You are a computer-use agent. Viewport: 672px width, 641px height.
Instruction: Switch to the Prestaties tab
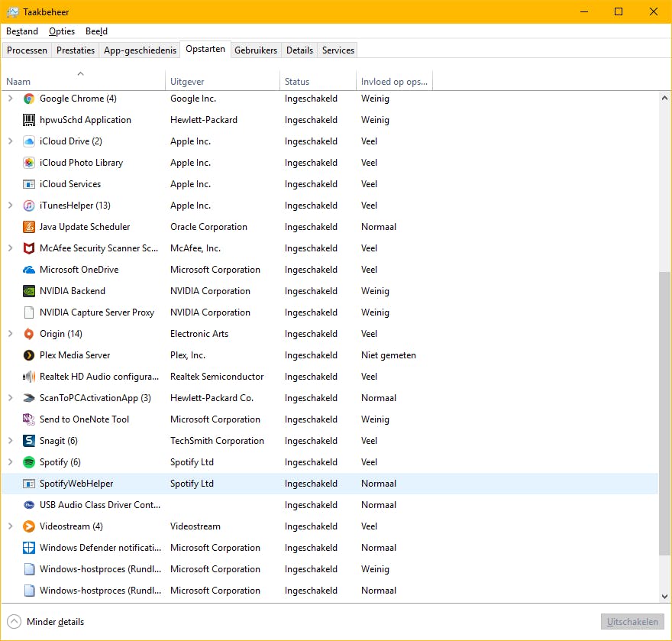pos(76,50)
